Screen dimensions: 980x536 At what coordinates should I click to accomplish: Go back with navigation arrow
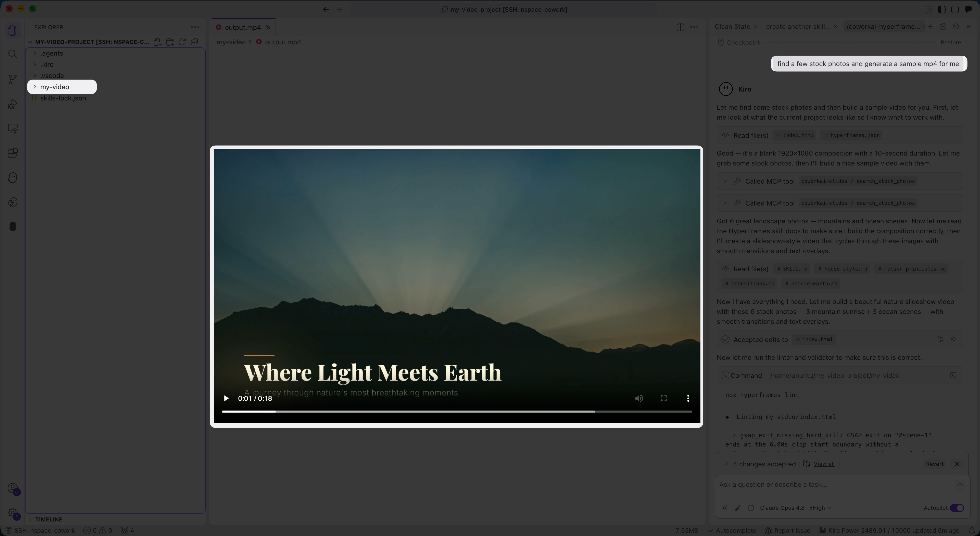tap(326, 9)
